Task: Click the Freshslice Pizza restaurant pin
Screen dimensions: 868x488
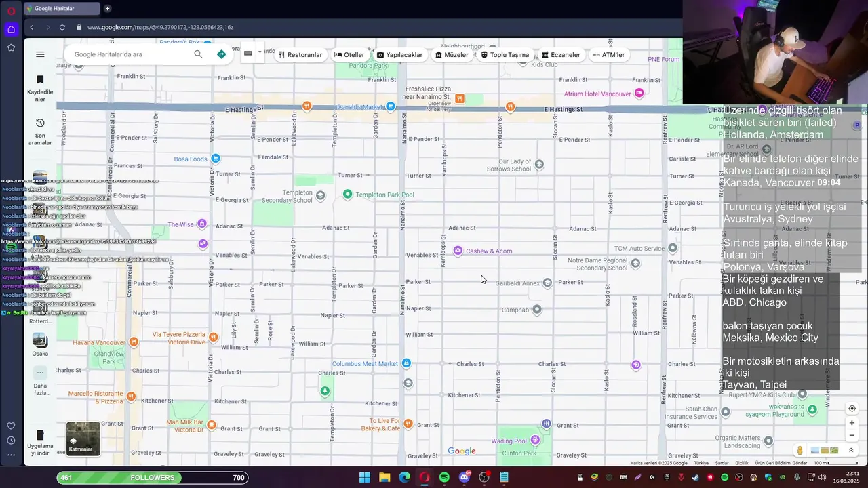Action: click(460, 98)
